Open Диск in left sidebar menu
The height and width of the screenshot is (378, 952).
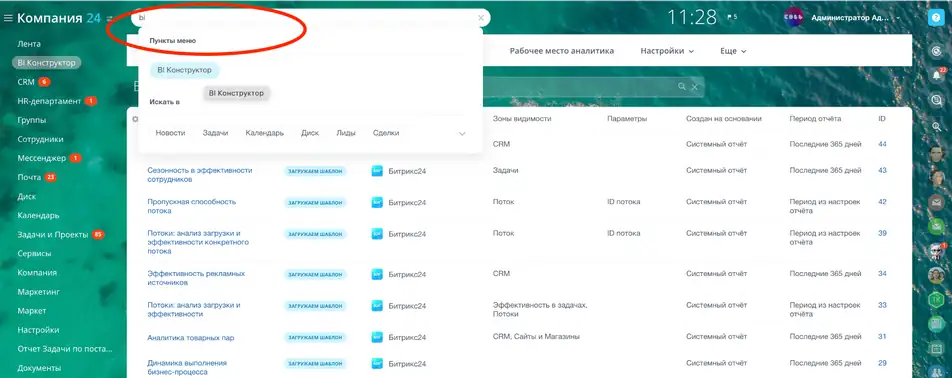(x=27, y=197)
